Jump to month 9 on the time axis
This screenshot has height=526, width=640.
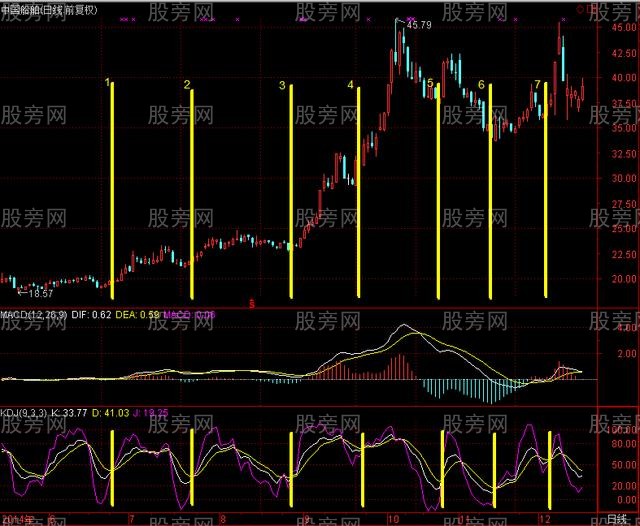307,519
